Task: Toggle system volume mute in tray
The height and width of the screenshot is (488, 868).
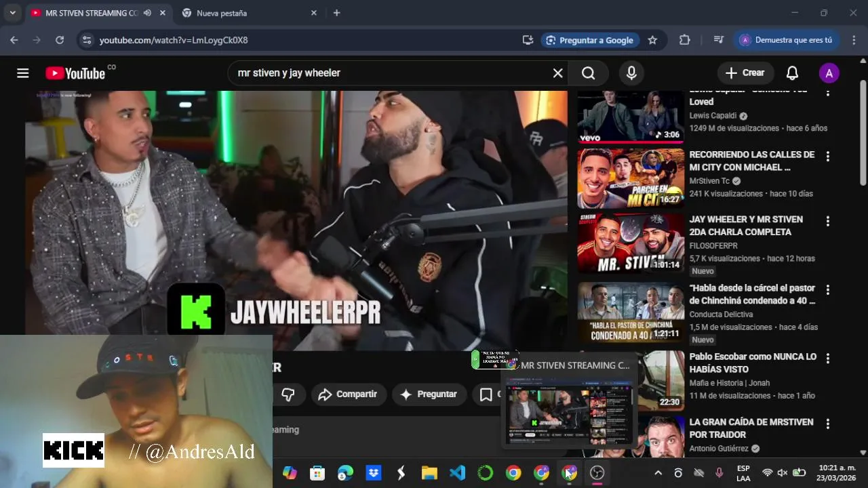Action: point(783,473)
